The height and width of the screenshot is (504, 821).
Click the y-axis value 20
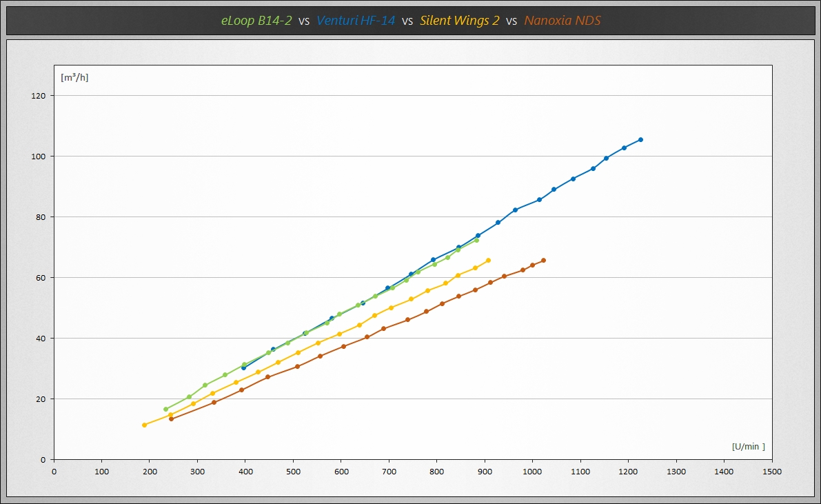pos(40,399)
